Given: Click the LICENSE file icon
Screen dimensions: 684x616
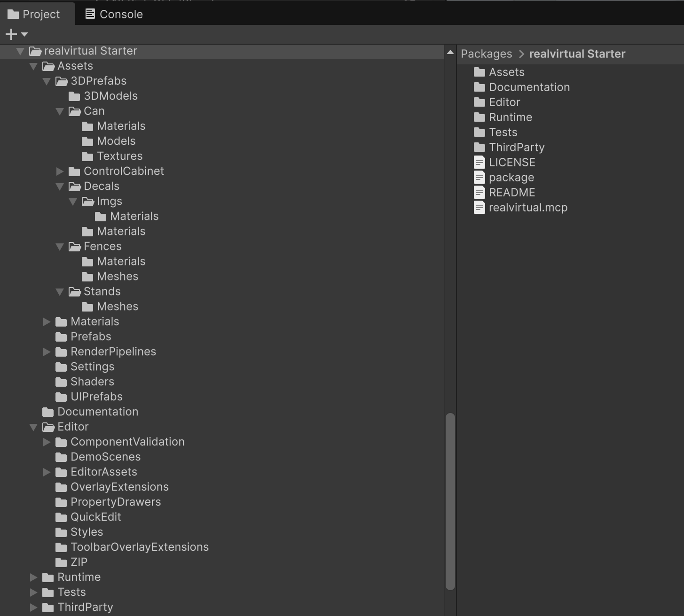Looking at the screenshot, I should coord(479,163).
